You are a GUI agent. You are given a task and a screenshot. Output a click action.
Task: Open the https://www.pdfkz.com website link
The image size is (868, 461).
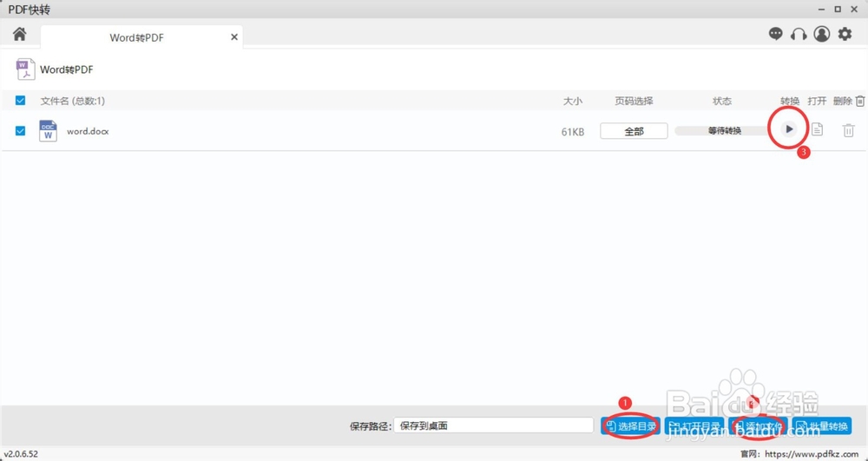pos(812,454)
